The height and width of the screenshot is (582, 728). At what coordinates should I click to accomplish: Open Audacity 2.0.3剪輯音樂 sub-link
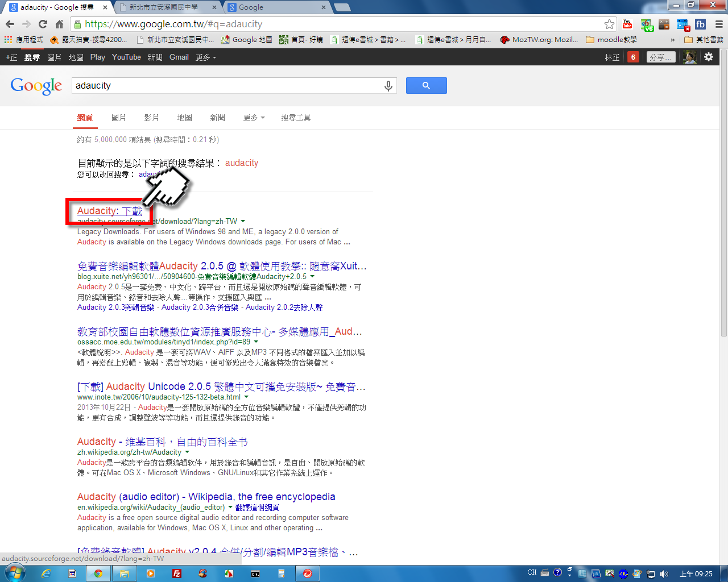point(115,307)
